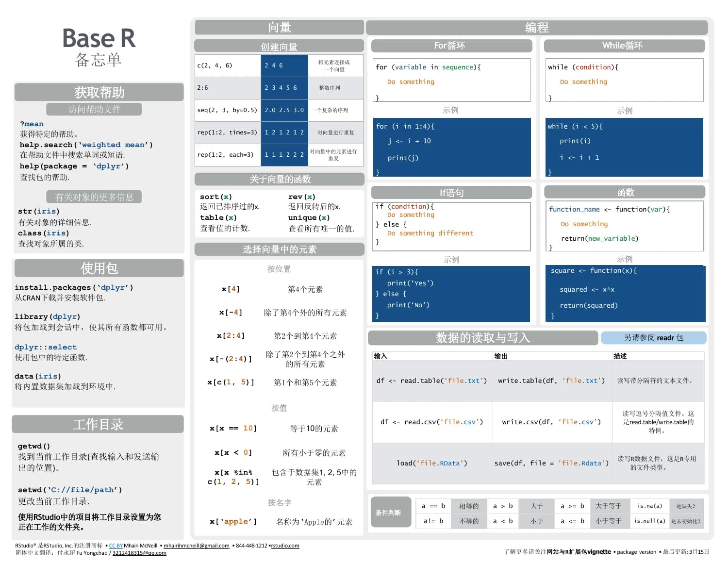728x563 pixels.
Task: Click the x[2:4] selection example
Action: click(231, 335)
